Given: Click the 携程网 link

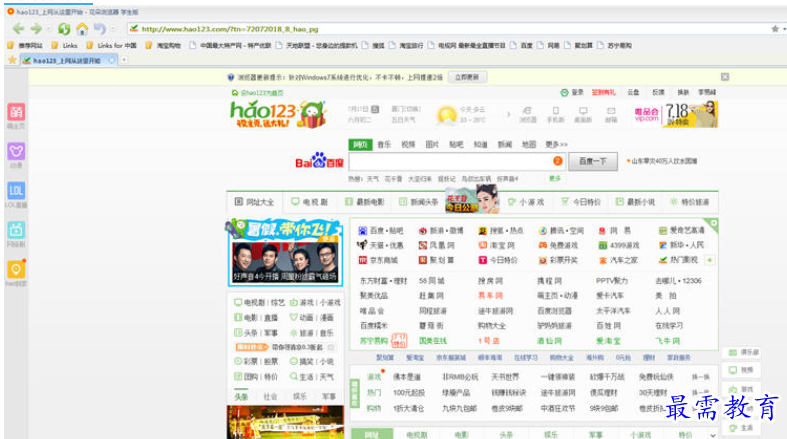Looking at the screenshot, I should coord(550,281).
